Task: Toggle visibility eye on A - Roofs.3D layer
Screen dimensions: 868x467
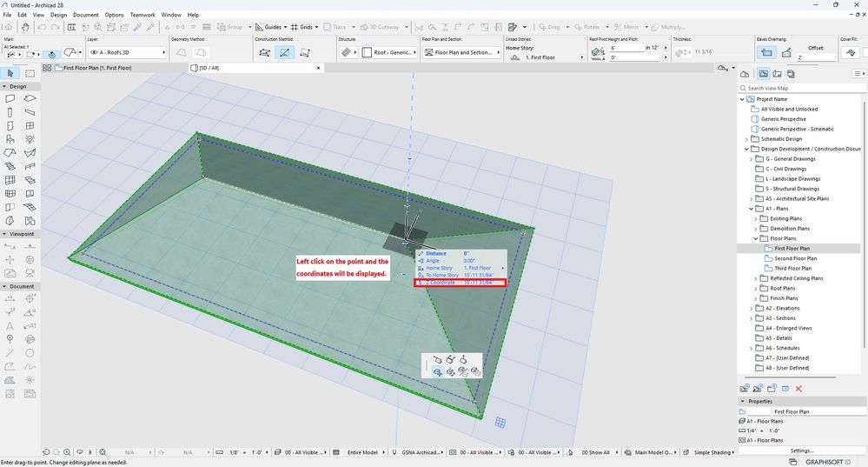Action: 93,53
